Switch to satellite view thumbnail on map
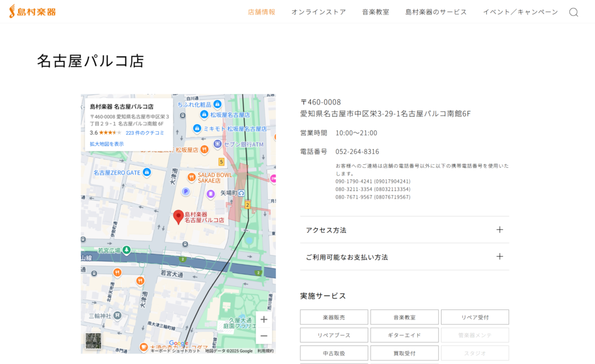 coord(94,341)
